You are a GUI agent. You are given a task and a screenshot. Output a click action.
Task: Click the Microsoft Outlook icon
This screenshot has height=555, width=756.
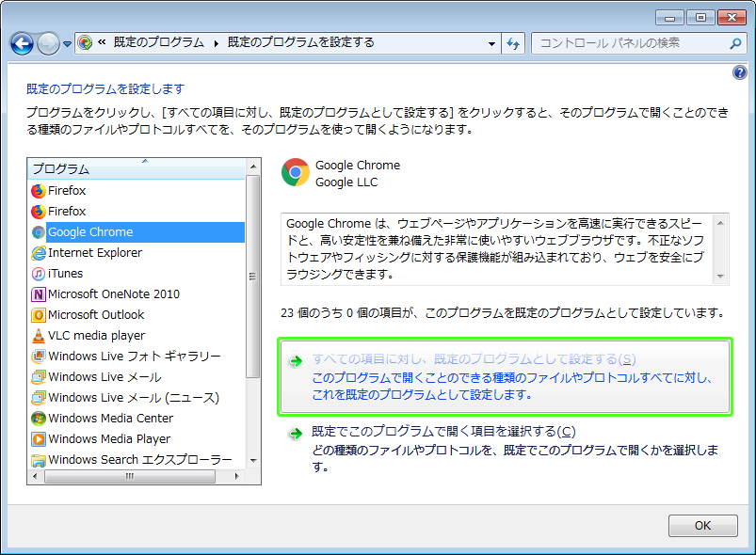38,315
